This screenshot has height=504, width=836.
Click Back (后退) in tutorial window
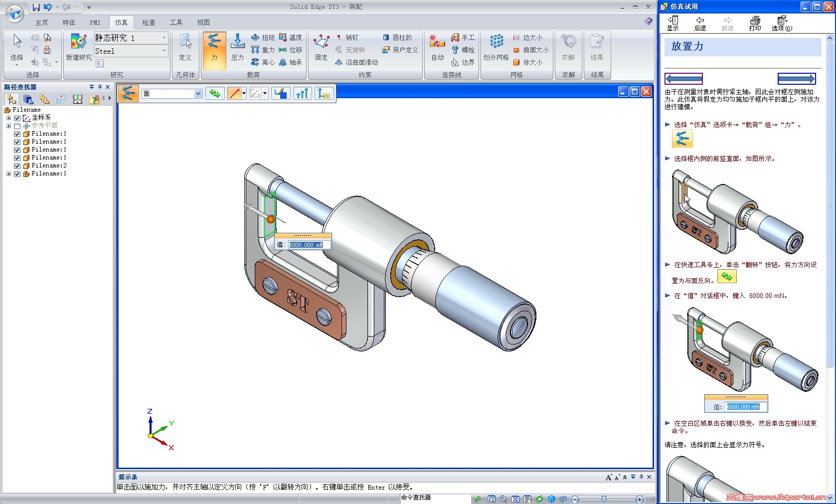700,23
